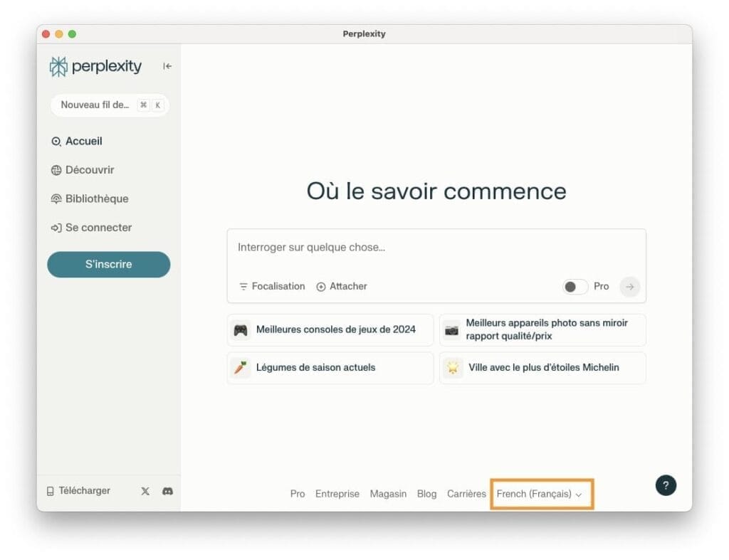The image size is (729, 560).
Task: Select Magasin in the footer menu
Action: click(388, 493)
